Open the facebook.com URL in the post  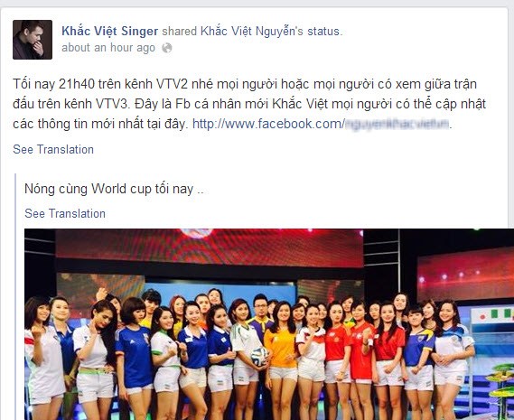click(322, 124)
